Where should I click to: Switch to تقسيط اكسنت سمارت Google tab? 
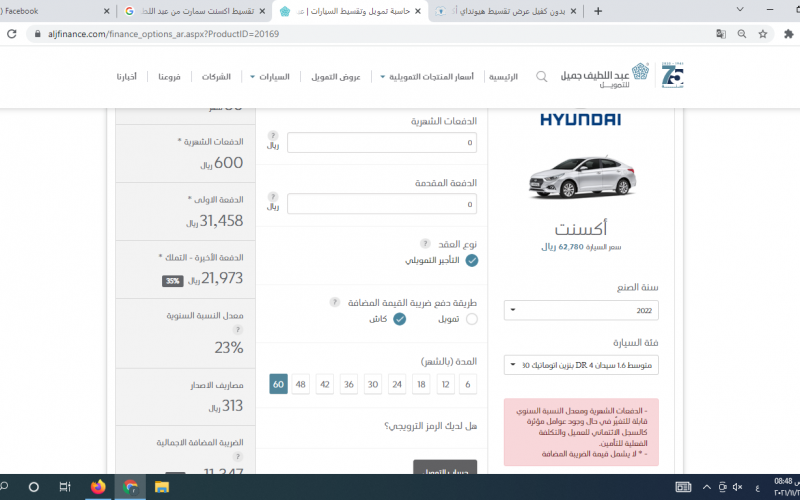click(194, 11)
